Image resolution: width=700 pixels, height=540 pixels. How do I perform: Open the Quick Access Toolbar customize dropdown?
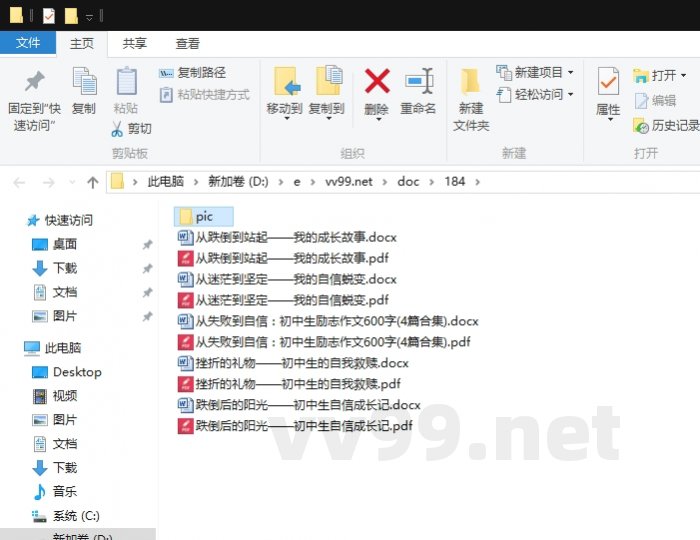click(89, 17)
